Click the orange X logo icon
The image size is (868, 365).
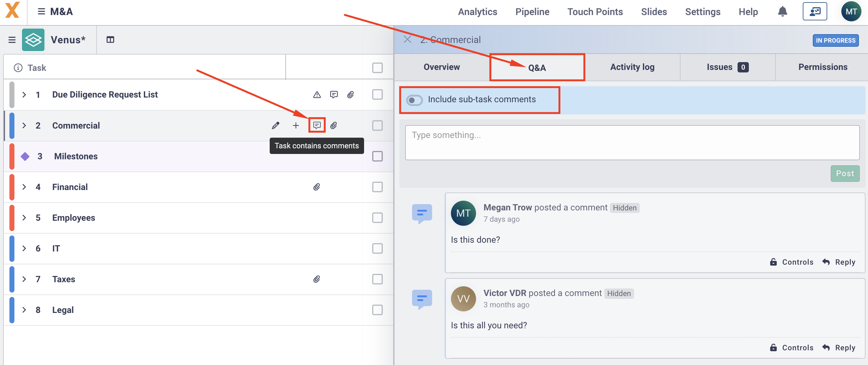(12, 10)
